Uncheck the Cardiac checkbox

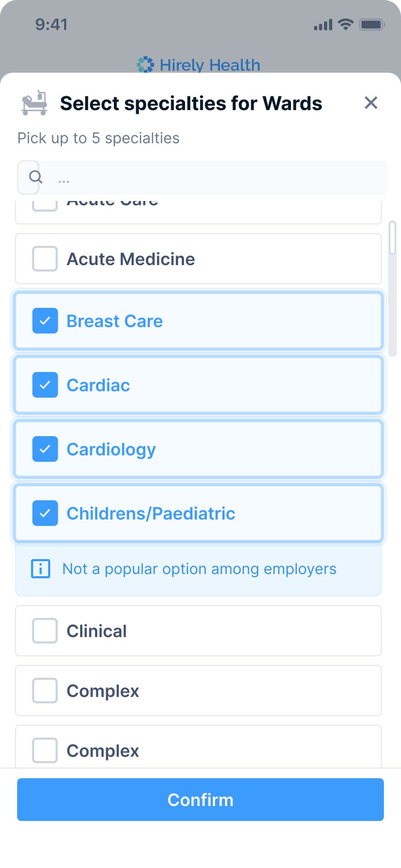point(45,385)
